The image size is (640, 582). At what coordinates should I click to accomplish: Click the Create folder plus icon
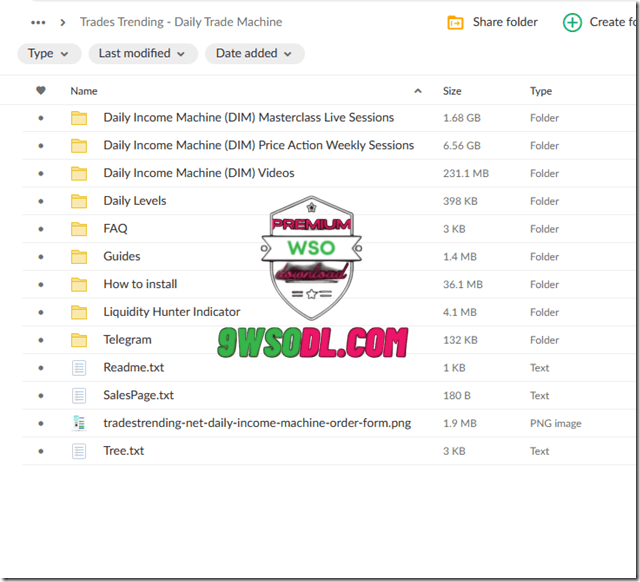pos(572,22)
